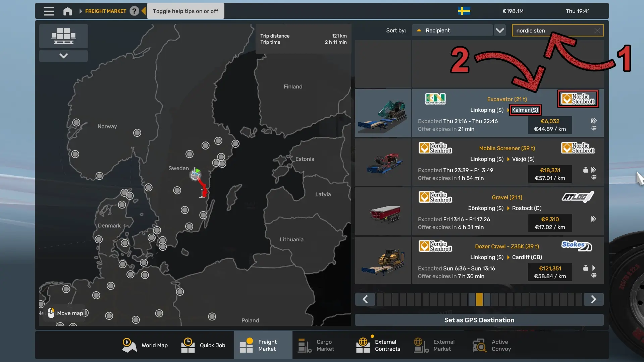Select the Gravel (21 t) job title

tap(507, 197)
